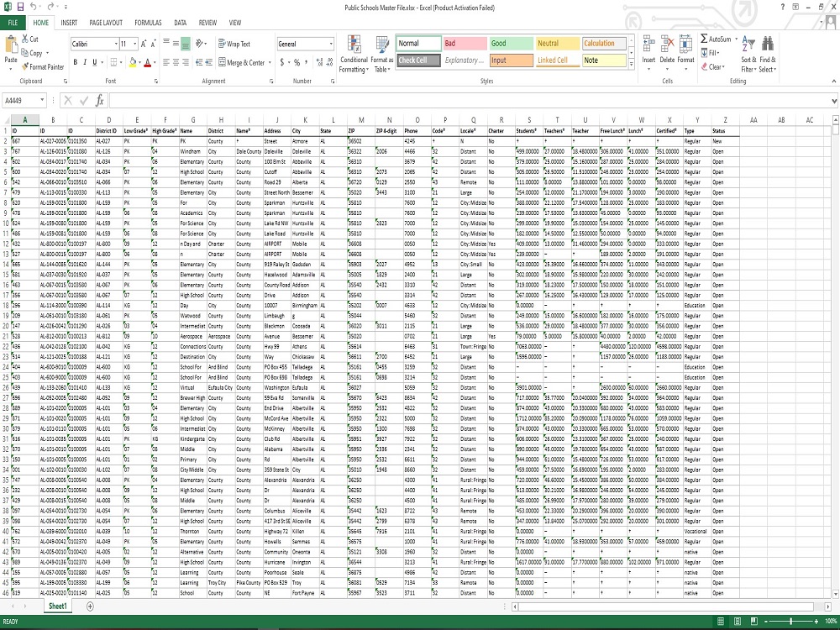
Task: Increase font size with the larger A icon
Action: pos(144,44)
